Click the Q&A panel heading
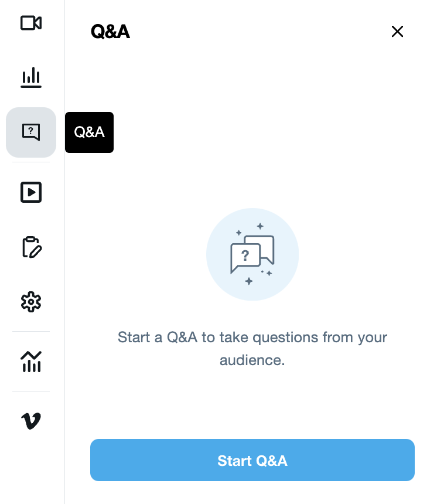Viewport: 437px width, 504px height. point(110,32)
